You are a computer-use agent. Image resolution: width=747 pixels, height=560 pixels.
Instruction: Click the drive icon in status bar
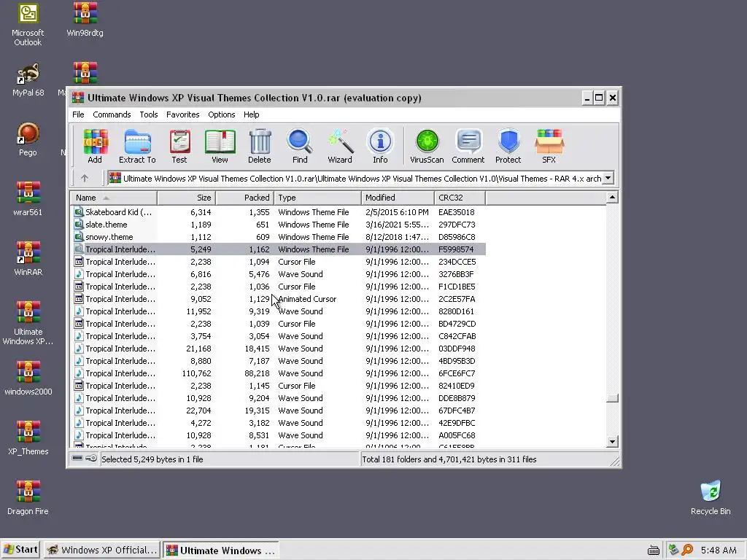[77, 459]
